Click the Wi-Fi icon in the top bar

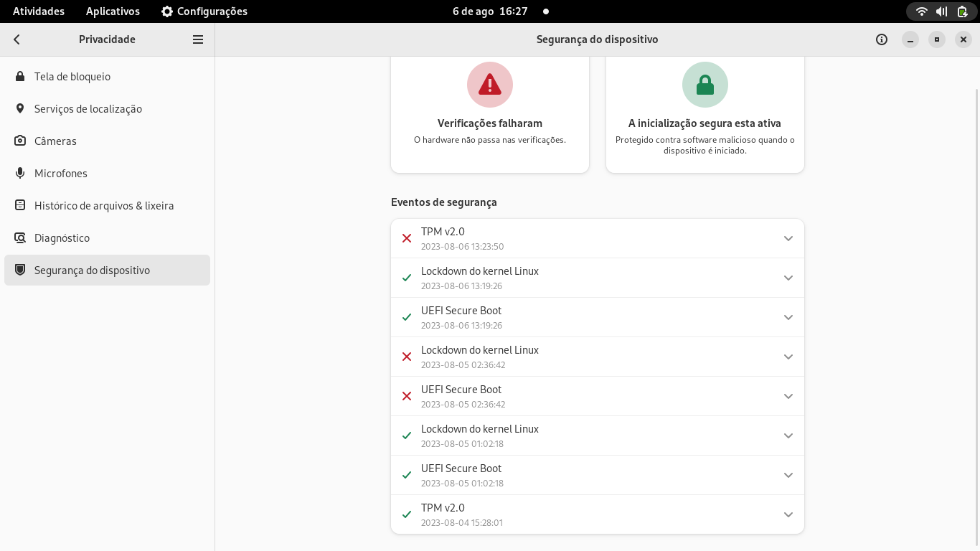[x=922, y=11]
